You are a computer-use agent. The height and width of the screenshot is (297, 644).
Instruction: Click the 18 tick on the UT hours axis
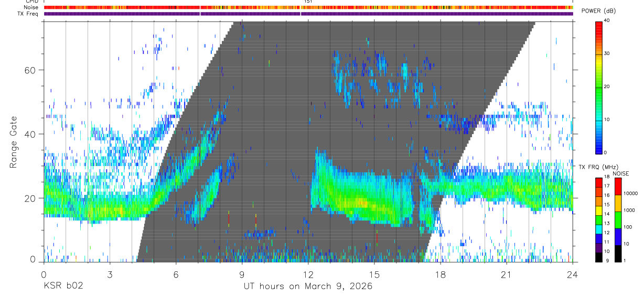(441, 274)
